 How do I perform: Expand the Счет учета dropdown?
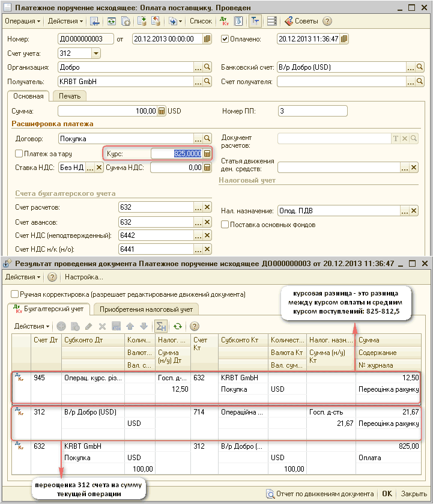point(96,53)
